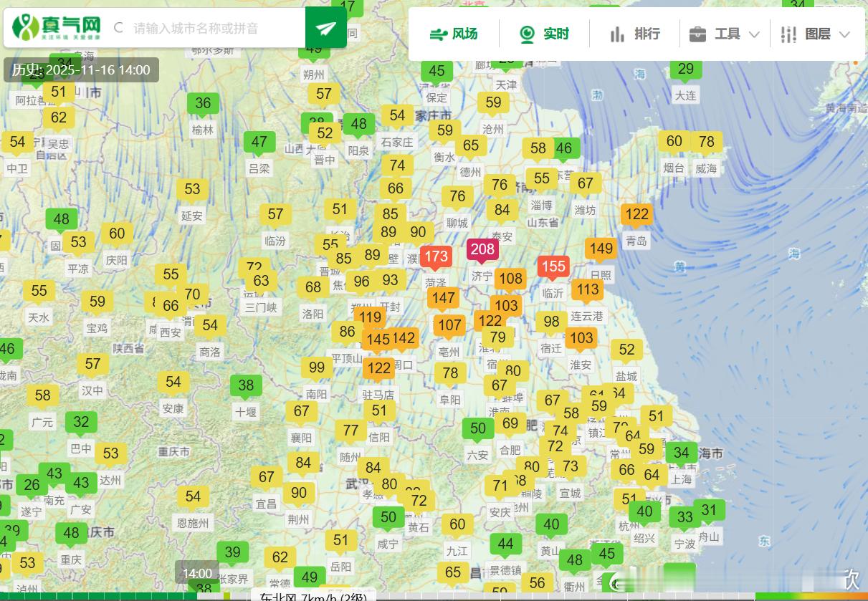Screen dimensions: 868x601
Task: Select the 恩施州 AQI 54 marker
Action: [x=193, y=498]
